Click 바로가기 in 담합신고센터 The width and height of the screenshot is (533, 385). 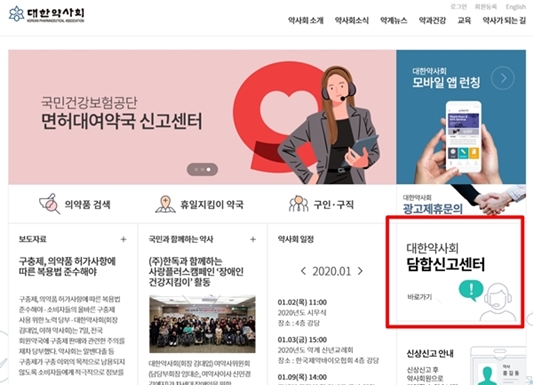(420, 297)
